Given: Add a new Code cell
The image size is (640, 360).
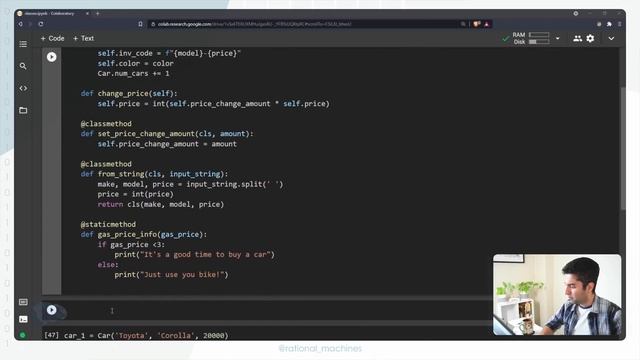Looking at the screenshot, I should point(53,38).
